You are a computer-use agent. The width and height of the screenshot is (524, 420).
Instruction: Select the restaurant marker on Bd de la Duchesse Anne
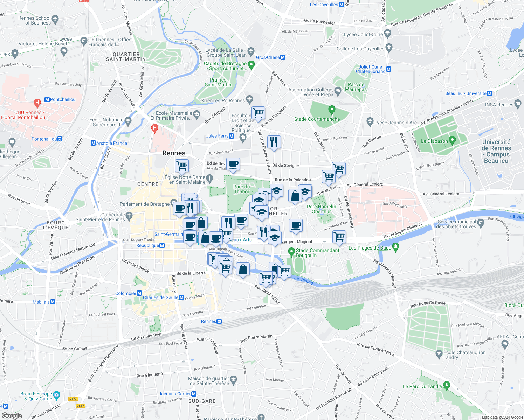click(274, 142)
